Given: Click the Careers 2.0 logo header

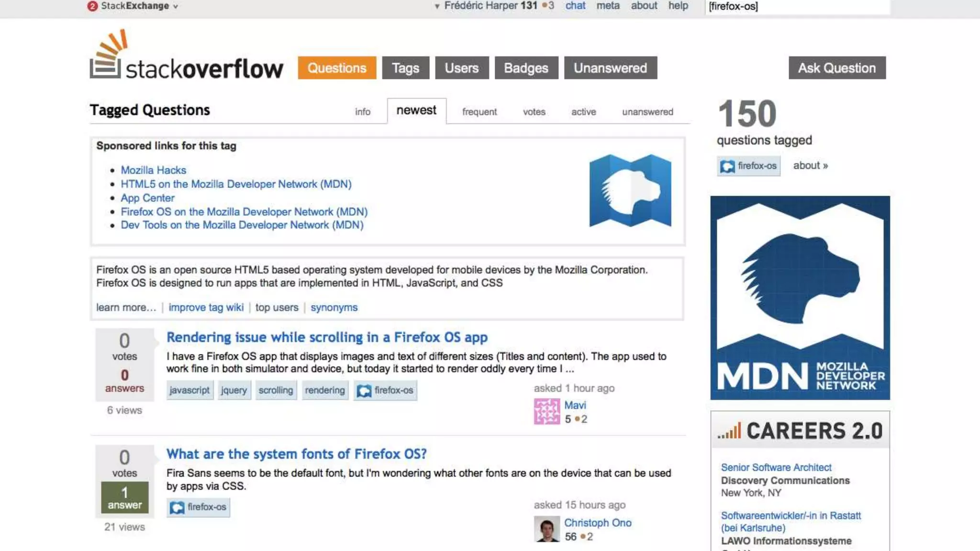Looking at the screenshot, I should pyautogui.click(x=800, y=430).
